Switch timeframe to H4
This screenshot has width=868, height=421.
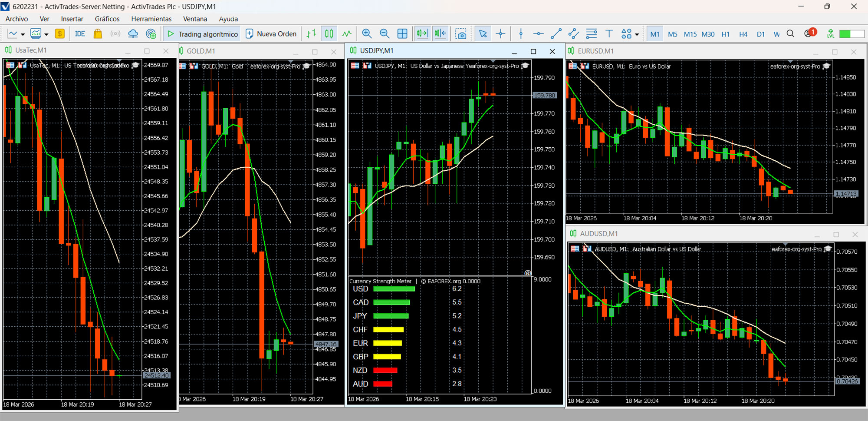[x=743, y=34]
